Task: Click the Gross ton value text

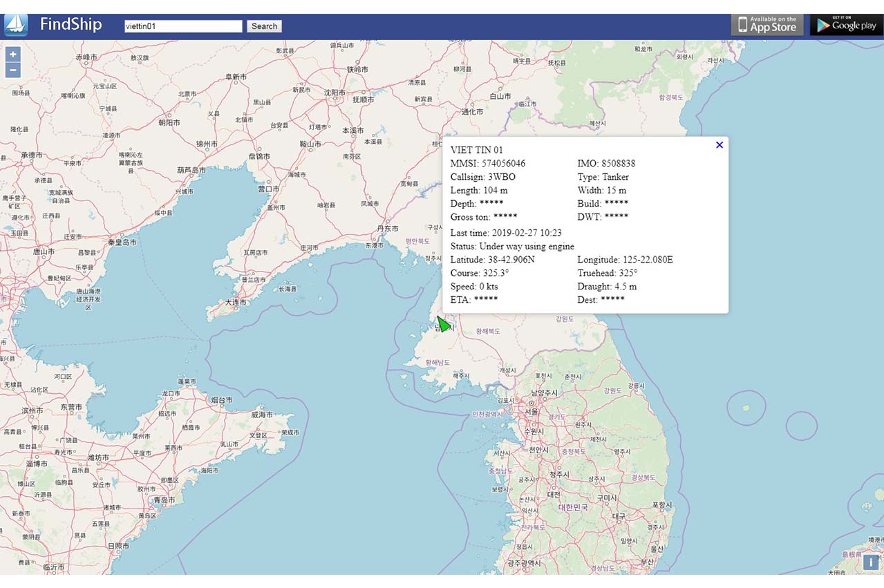Action: [505, 217]
